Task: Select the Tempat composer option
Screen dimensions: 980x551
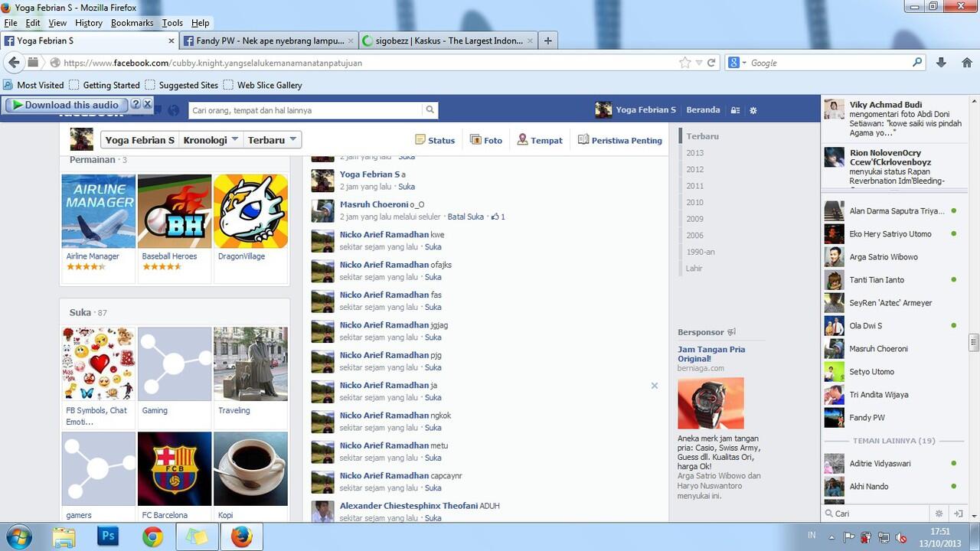Action: point(540,140)
